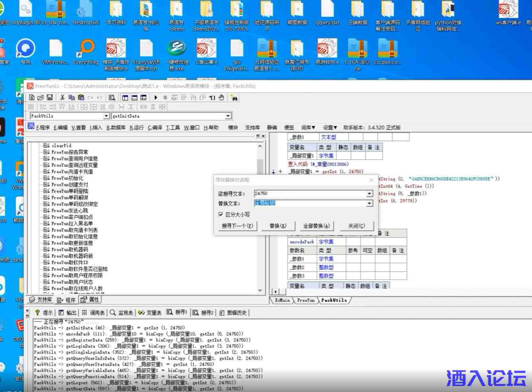Click the Paste toolbar icon
This screenshot has height=392, width=532.
(81, 97)
